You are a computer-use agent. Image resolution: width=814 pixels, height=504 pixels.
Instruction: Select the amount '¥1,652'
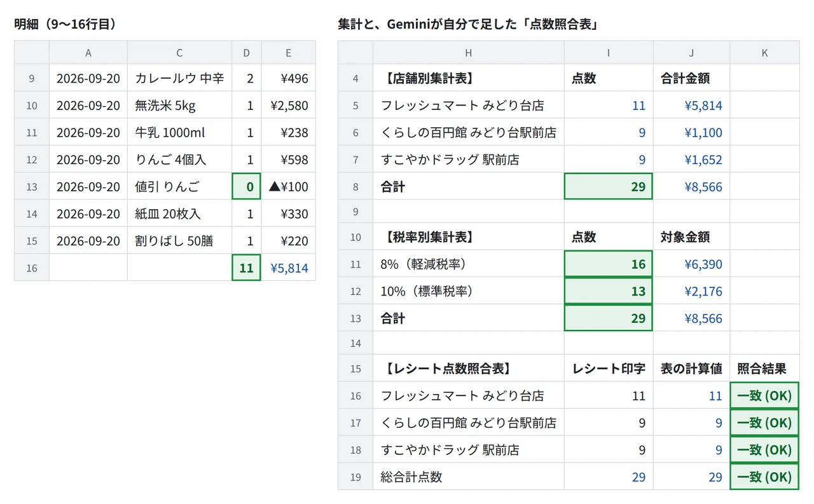click(691, 160)
